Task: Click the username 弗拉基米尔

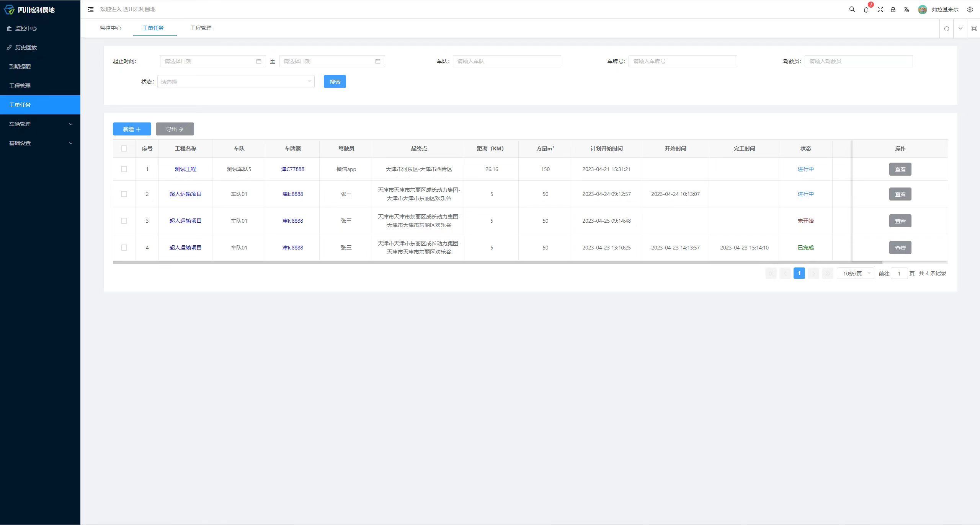Action: pos(945,10)
